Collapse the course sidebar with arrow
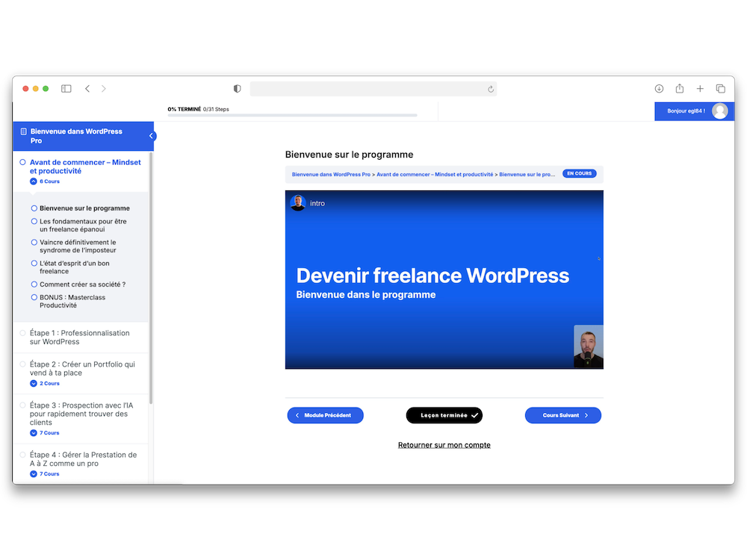 152,136
